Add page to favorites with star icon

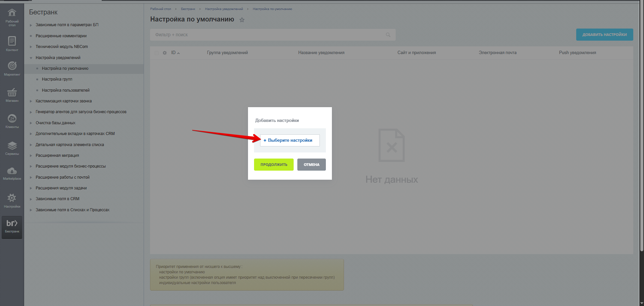[242, 20]
